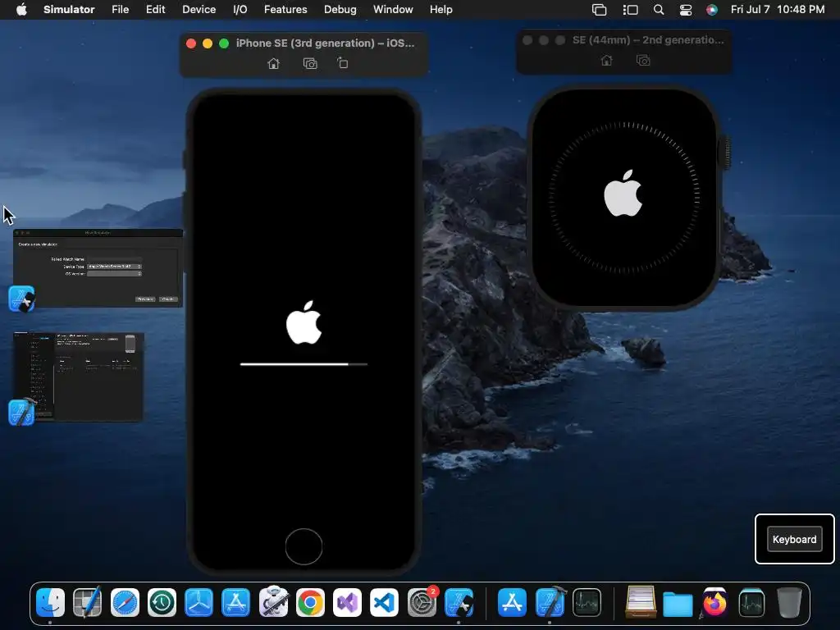The width and height of the screenshot is (840, 630).
Task: Open Trash from the Dock
Action: (x=789, y=602)
